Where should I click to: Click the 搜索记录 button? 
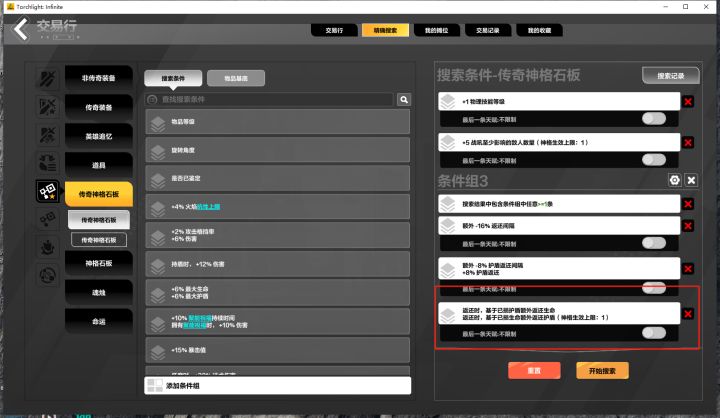pos(670,76)
